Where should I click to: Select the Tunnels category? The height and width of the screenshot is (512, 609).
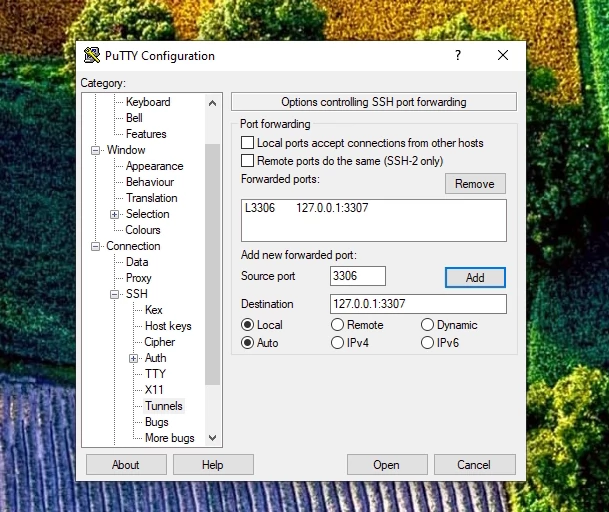(164, 406)
